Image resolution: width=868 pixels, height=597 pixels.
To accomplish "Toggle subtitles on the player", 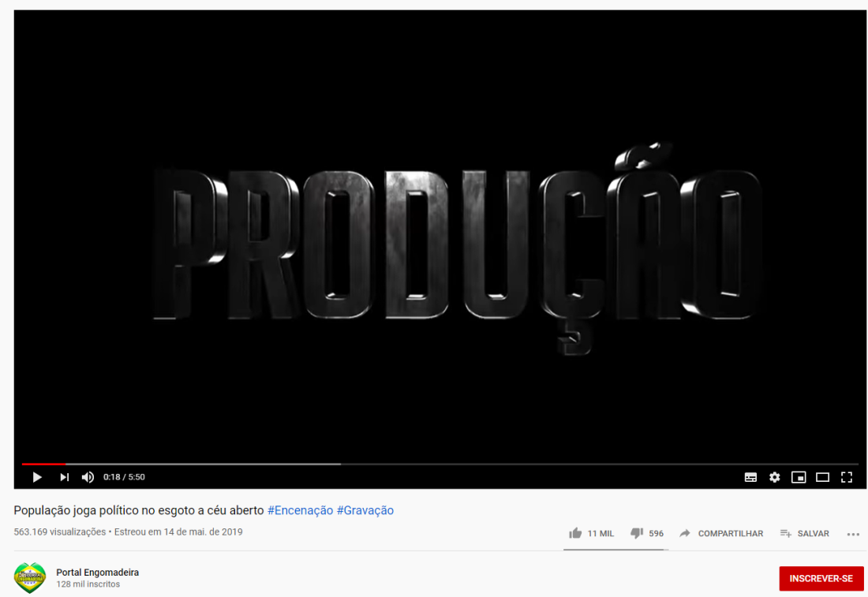I will point(750,477).
